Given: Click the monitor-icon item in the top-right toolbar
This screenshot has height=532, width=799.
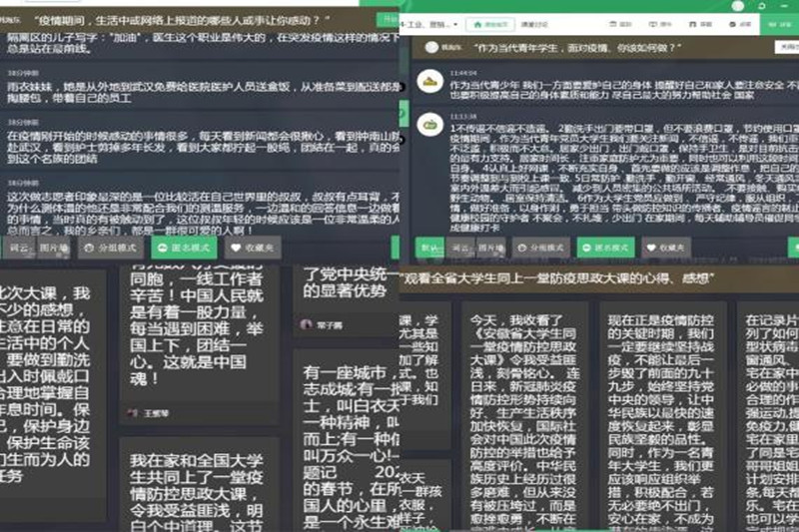Looking at the screenshot, I should 660,24.
